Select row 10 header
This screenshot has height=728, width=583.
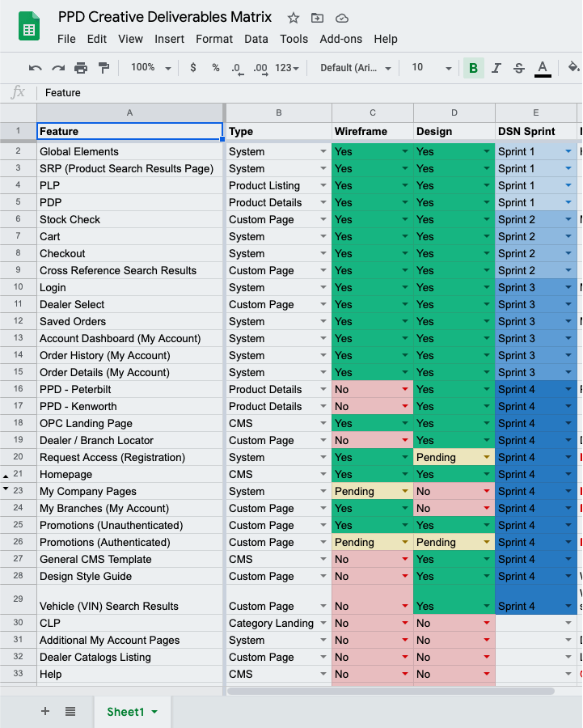click(18, 287)
